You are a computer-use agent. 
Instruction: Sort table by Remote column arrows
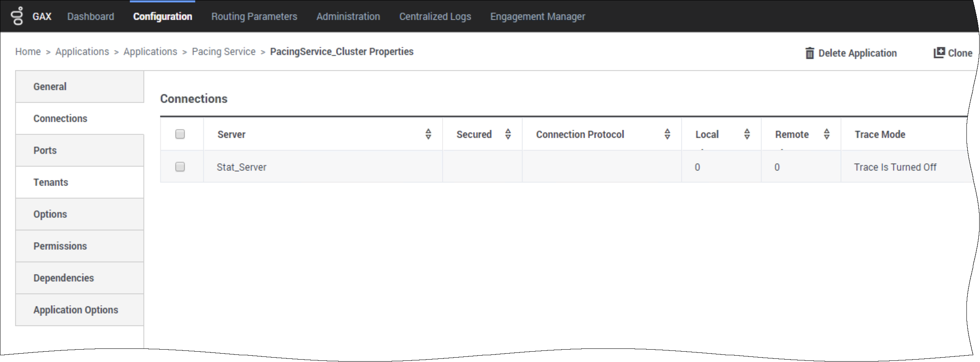tap(827, 134)
